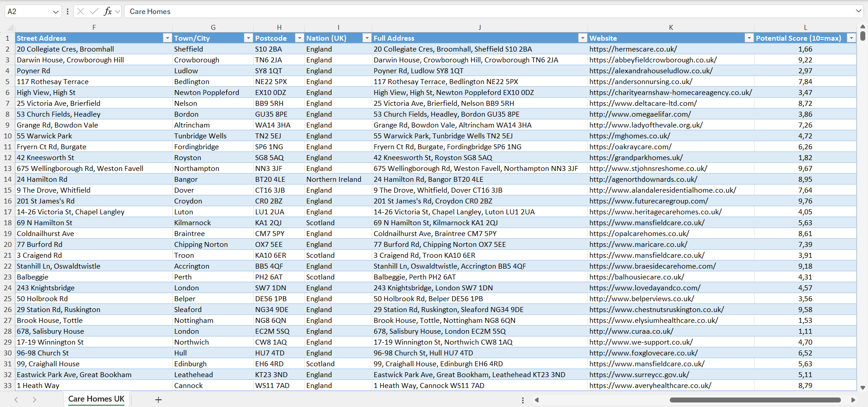This screenshot has height=407, width=868.
Task: Open the Full Address filter dropdown
Action: point(583,38)
